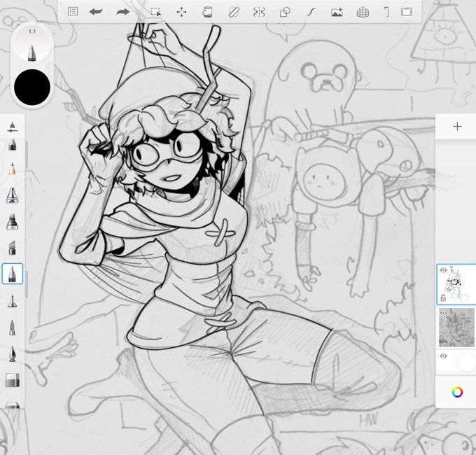Hide the 80% sketch layer
The image size is (476, 455).
[x=443, y=313]
